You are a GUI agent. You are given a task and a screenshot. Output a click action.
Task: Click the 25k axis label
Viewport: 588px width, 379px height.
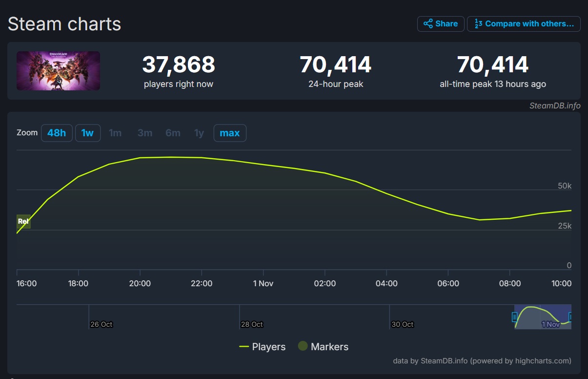(x=565, y=226)
